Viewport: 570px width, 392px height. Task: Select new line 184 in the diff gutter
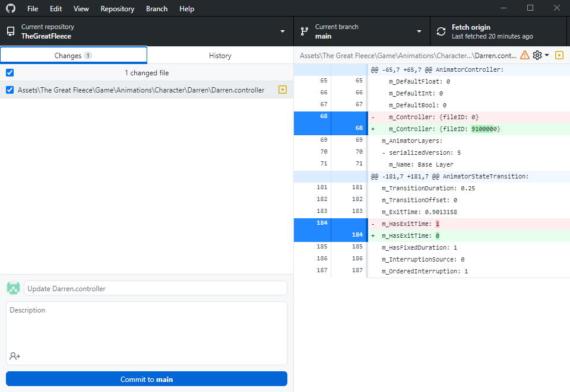tap(349, 235)
